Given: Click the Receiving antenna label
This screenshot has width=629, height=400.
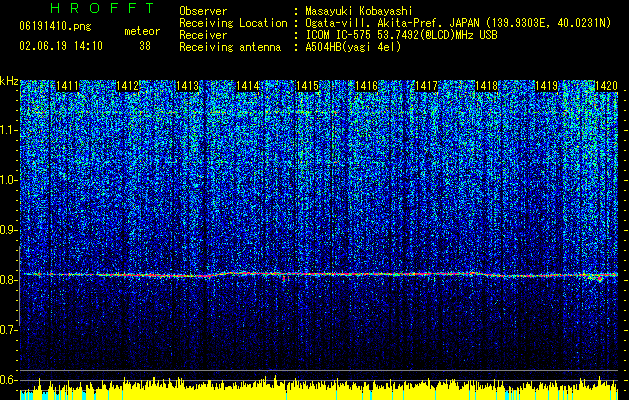Looking at the screenshot, I should click(230, 47).
